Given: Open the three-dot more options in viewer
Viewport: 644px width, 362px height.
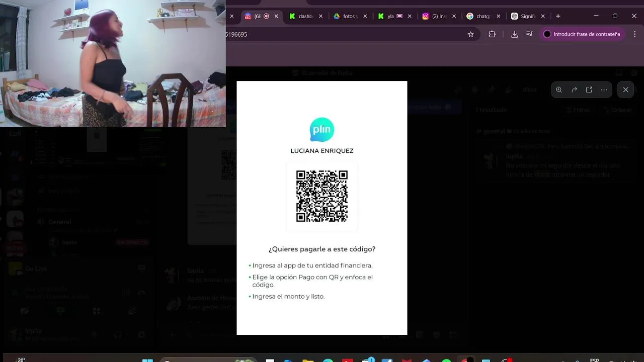Looking at the screenshot, I should 604,89.
